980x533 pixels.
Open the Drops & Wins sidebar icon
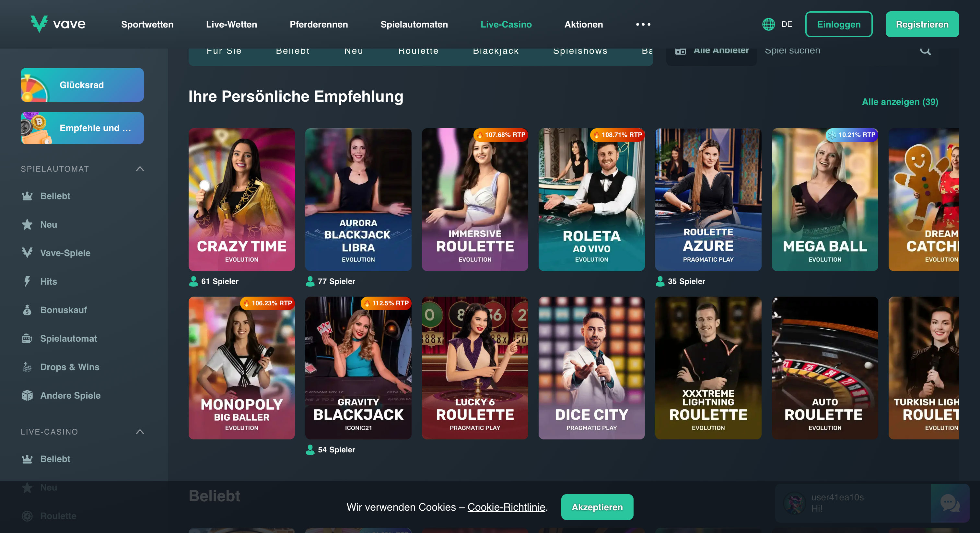pyautogui.click(x=27, y=367)
